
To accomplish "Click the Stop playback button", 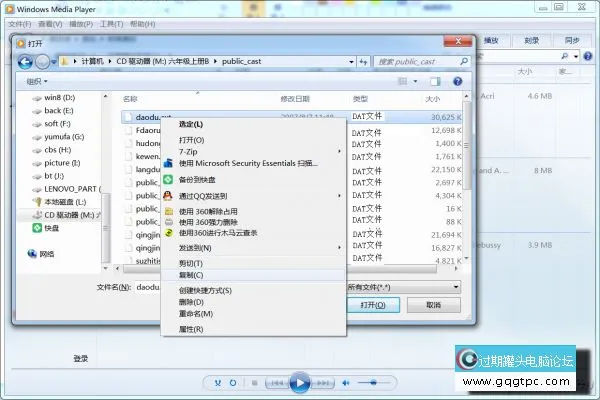I will point(254,382).
